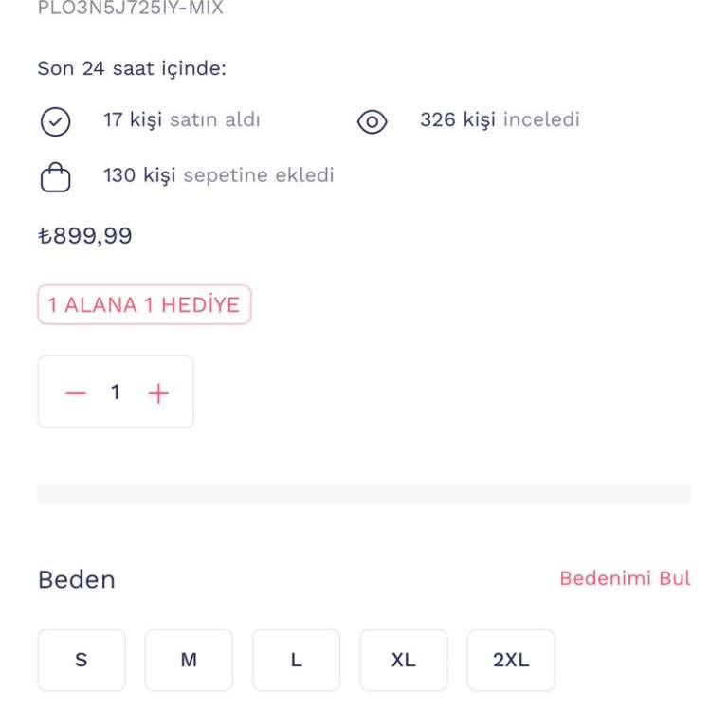This screenshot has width=728, height=728.
Task: Click the quantity value 1 field
Action: (116, 392)
